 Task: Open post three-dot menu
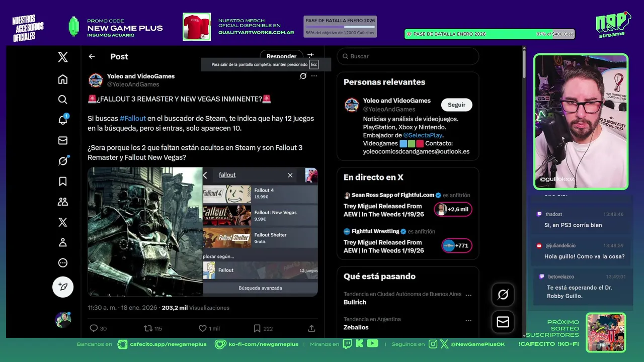click(314, 76)
